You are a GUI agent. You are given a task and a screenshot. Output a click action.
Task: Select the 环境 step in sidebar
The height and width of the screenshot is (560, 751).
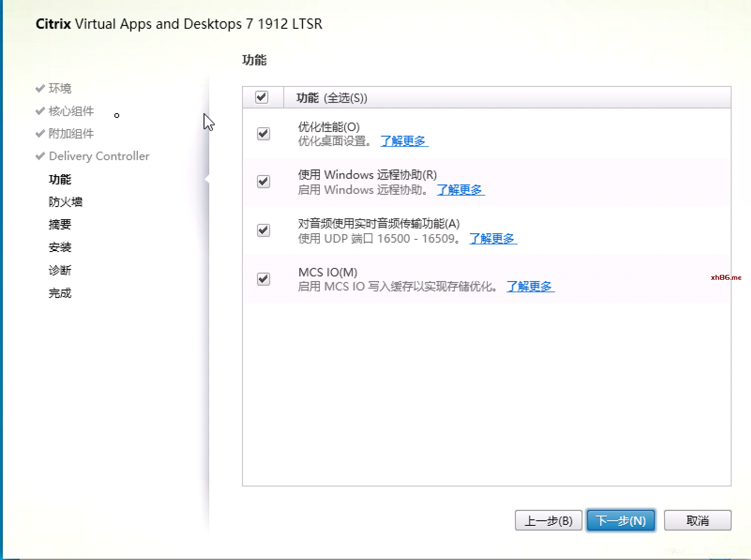(x=60, y=88)
